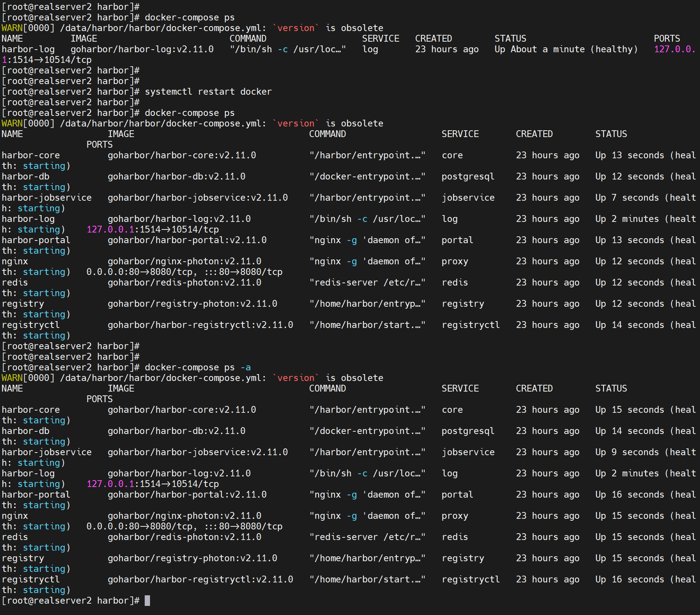
Task: Click the CREATED header in the topmost table
Action: click(x=433, y=39)
